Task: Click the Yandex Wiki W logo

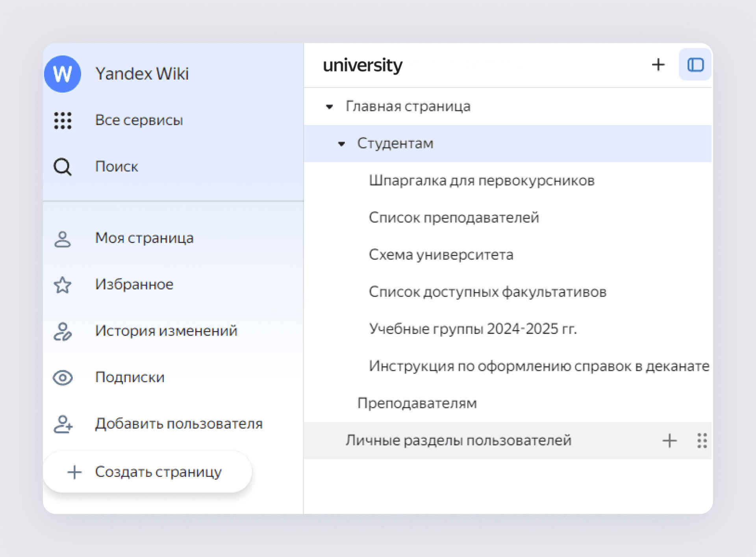Action: [x=63, y=74]
